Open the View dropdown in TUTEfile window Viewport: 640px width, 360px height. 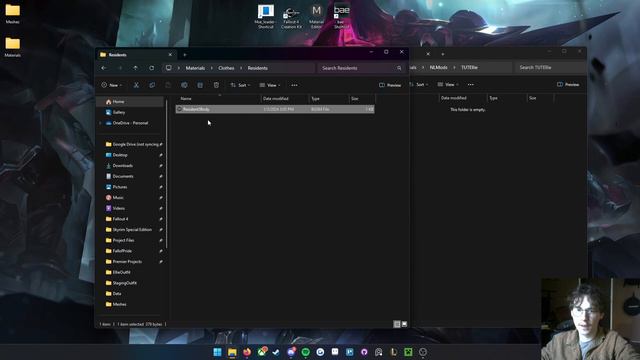pyautogui.click(x=448, y=84)
